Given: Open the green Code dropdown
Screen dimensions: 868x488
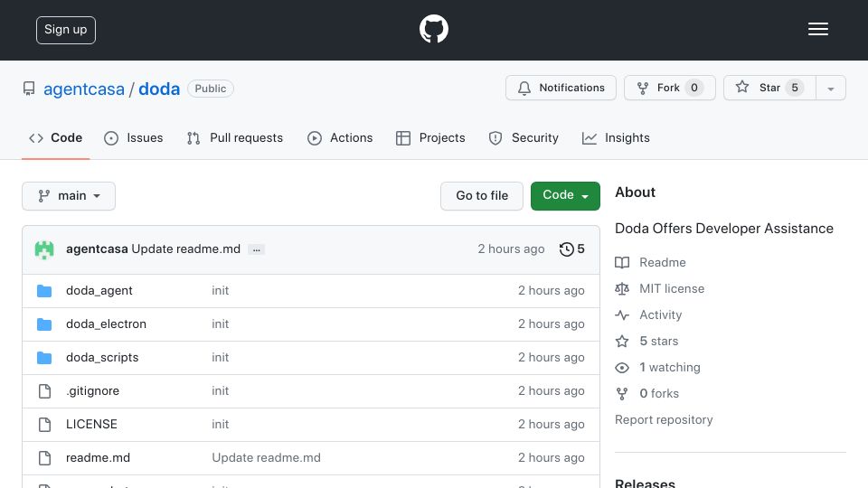Looking at the screenshot, I should (565, 196).
